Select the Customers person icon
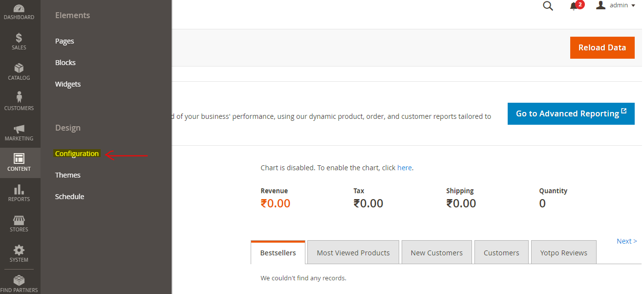Viewport: 644px width, 294px height. [x=19, y=97]
